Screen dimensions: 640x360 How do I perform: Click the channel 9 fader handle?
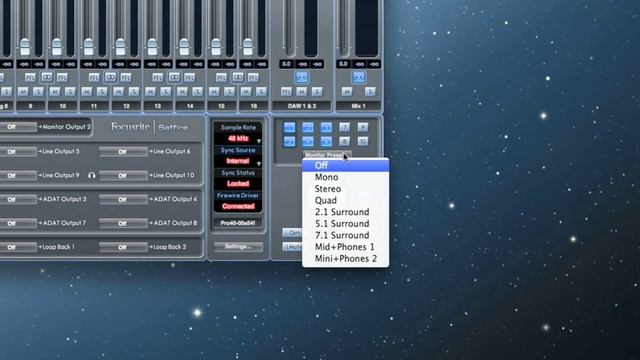point(25,47)
